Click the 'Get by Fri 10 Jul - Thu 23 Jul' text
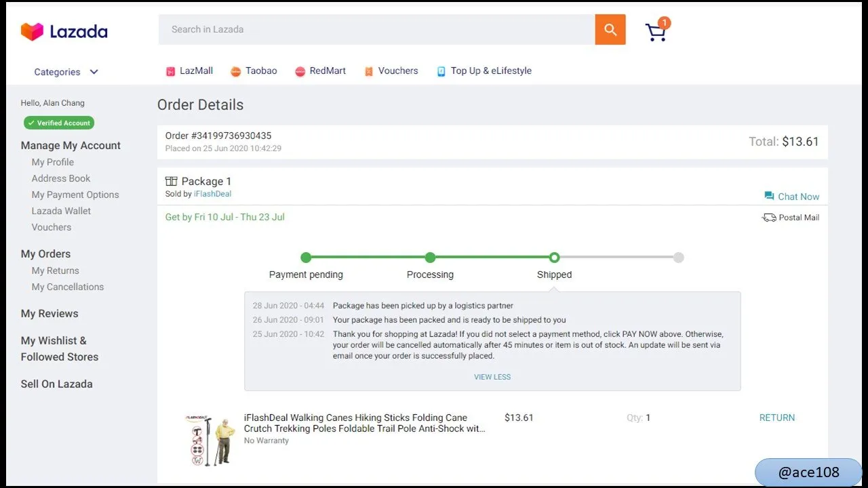Screen dimensions: 868x488 (x=225, y=217)
